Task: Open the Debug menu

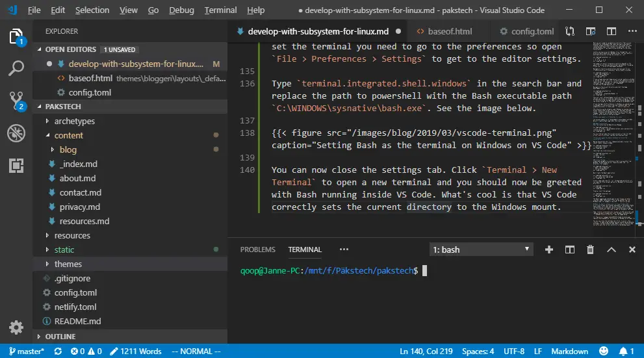Action: [x=181, y=10]
